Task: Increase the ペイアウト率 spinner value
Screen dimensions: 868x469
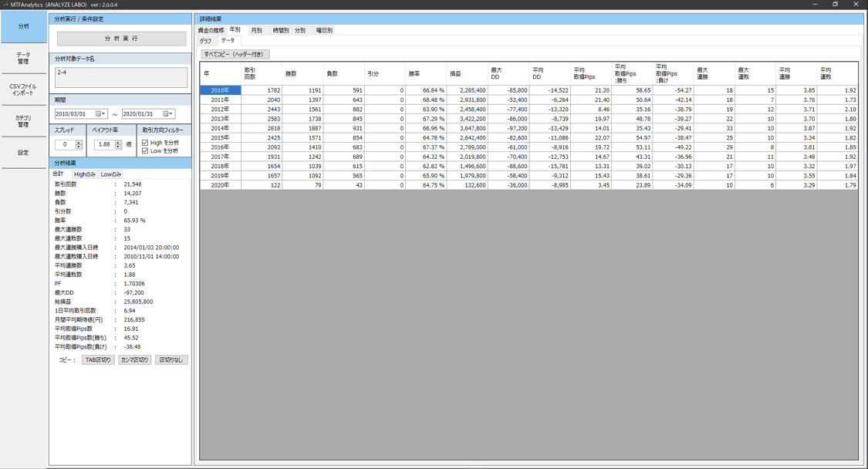Action: 118,142
